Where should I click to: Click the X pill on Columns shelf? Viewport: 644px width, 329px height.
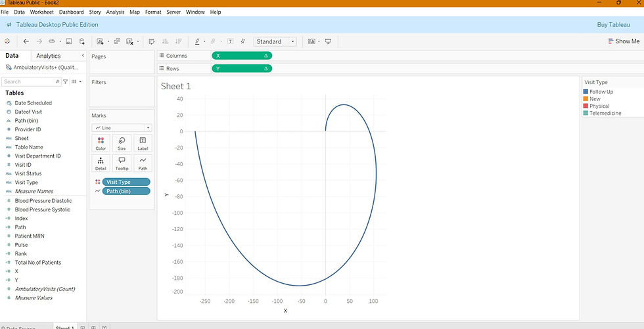pyautogui.click(x=242, y=56)
